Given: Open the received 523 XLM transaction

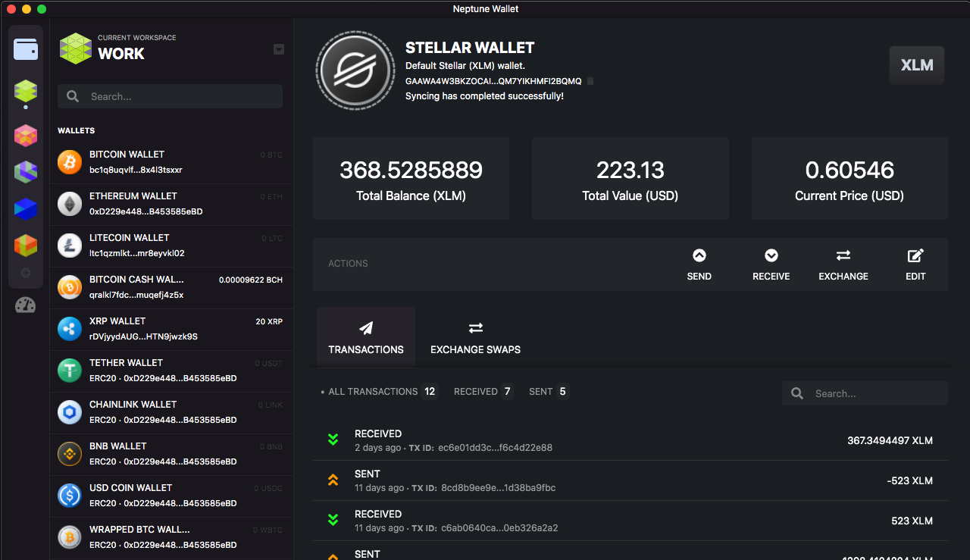Looking at the screenshot, I should pyautogui.click(x=630, y=521).
